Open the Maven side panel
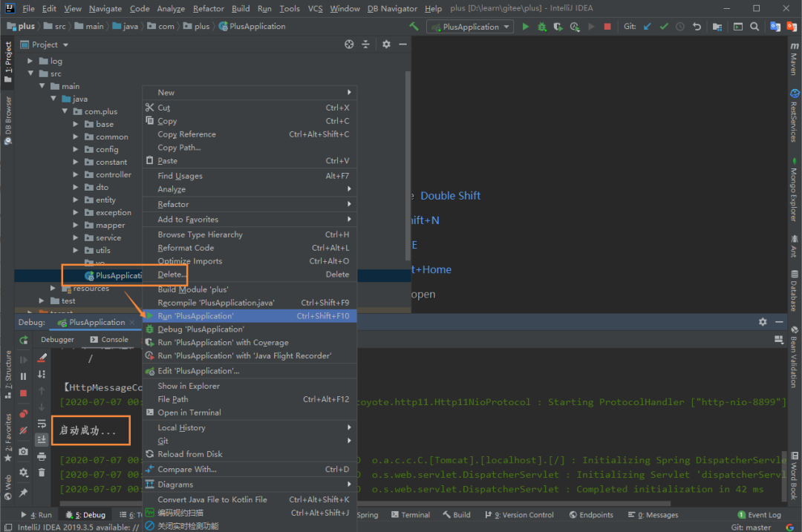 [x=794, y=59]
